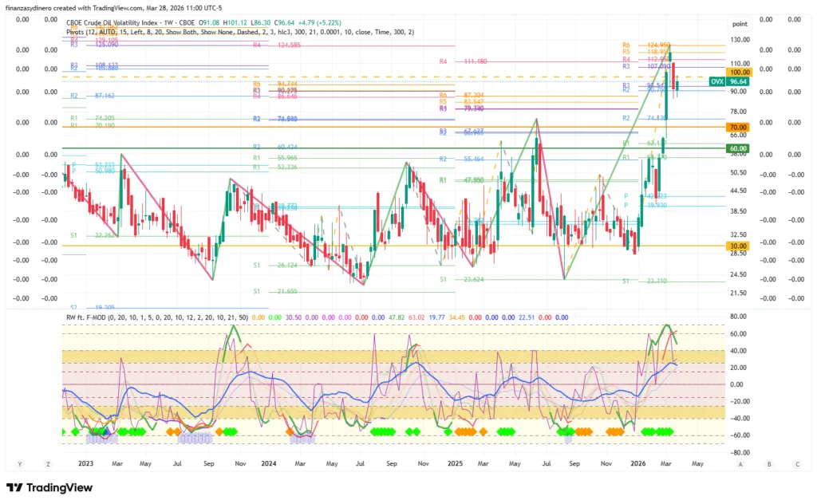Click the 2024 year marker on time axis

[269, 463]
